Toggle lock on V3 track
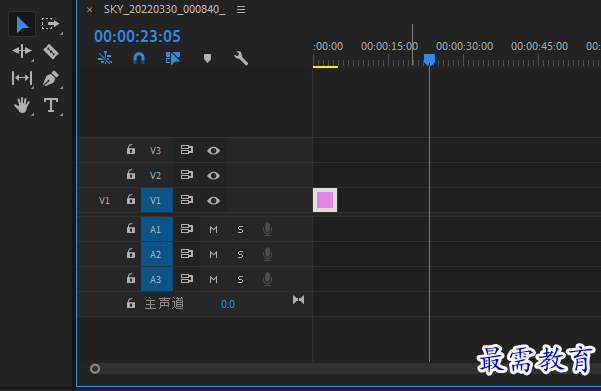The width and height of the screenshot is (601, 391). (131, 150)
